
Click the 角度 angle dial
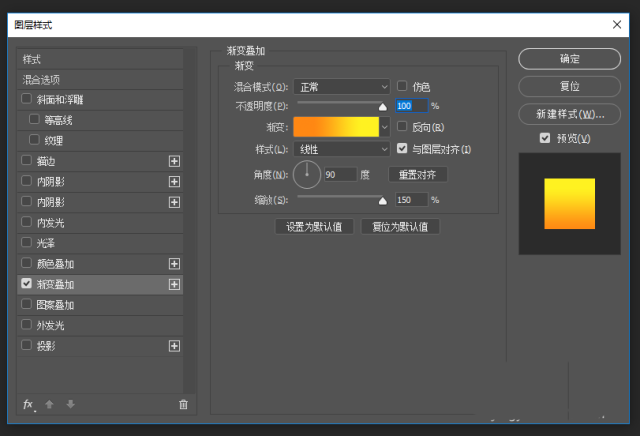coord(307,175)
